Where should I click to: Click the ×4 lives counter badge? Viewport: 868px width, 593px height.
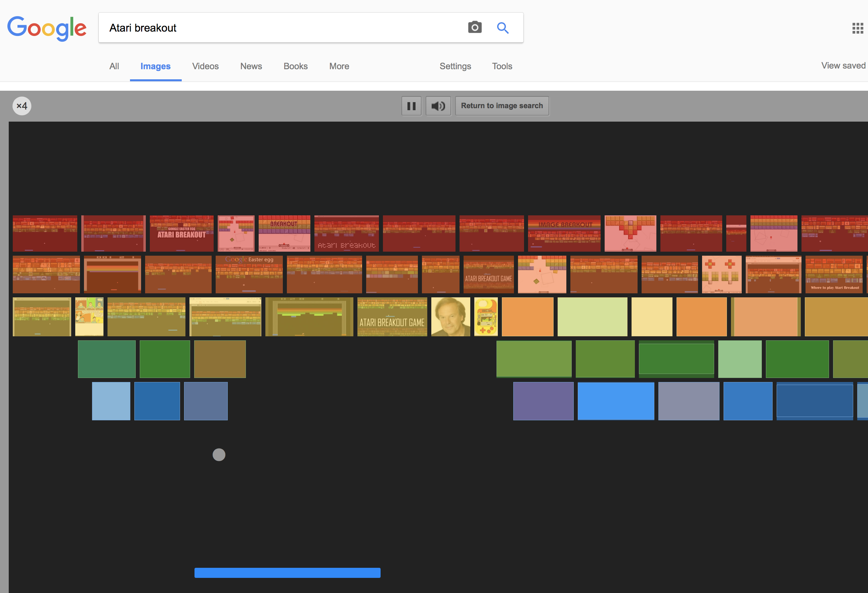point(22,106)
